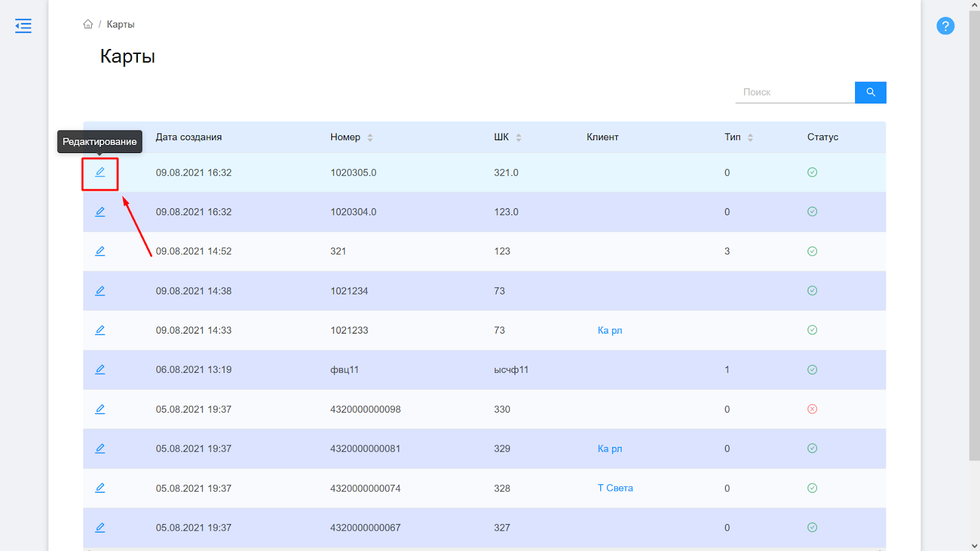
Task: Select date cell 06.08.2021 13:19
Action: point(194,370)
